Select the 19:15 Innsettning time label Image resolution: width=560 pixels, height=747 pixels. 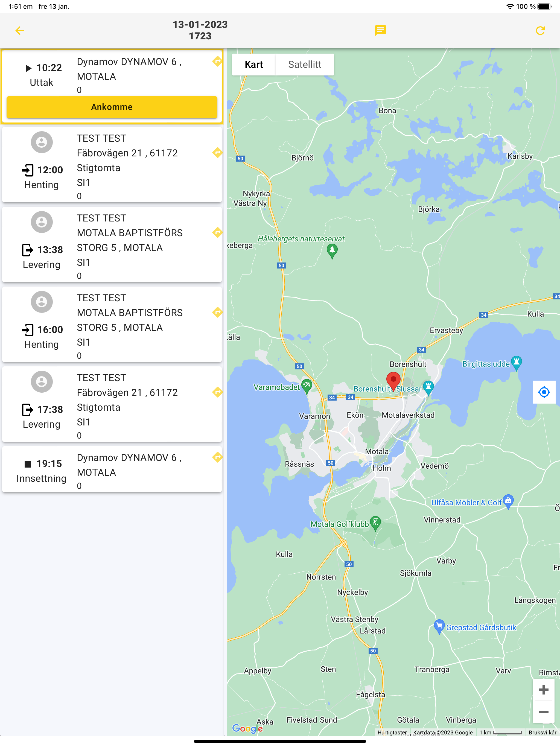point(49,464)
